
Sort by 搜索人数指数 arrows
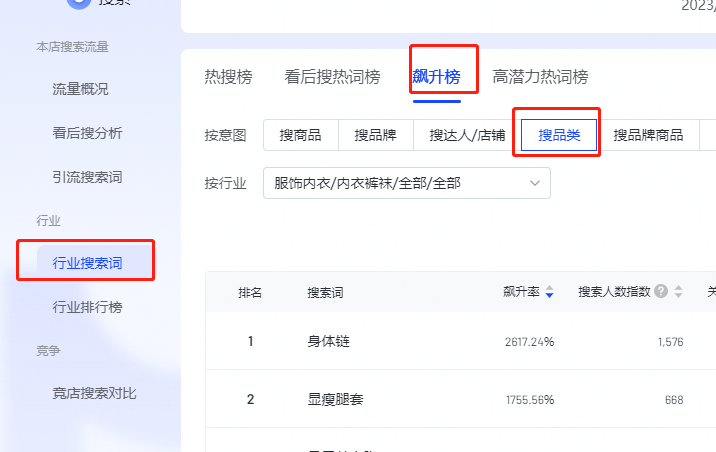(679, 292)
